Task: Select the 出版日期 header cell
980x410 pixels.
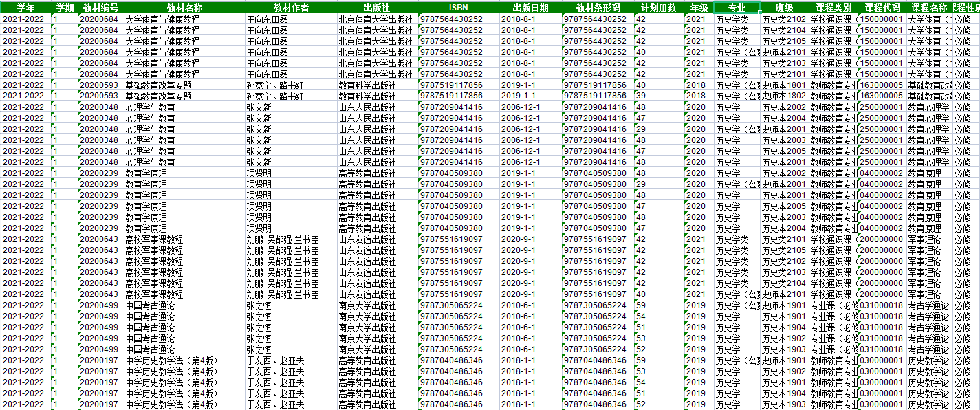Action: pyautogui.click(x=530, y=8)
